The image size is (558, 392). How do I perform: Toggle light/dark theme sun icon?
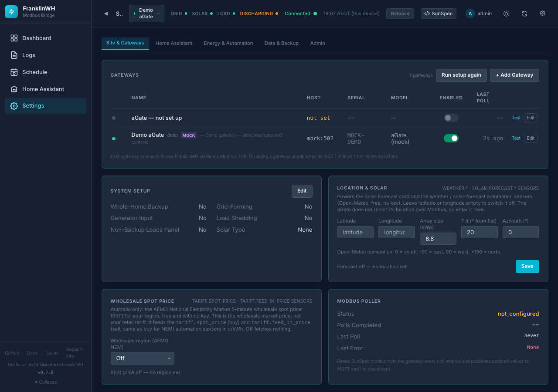[x=506, y=14]
